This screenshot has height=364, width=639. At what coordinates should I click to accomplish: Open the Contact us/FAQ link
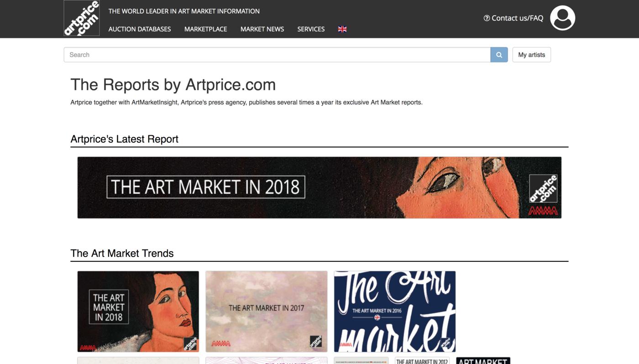513,18
